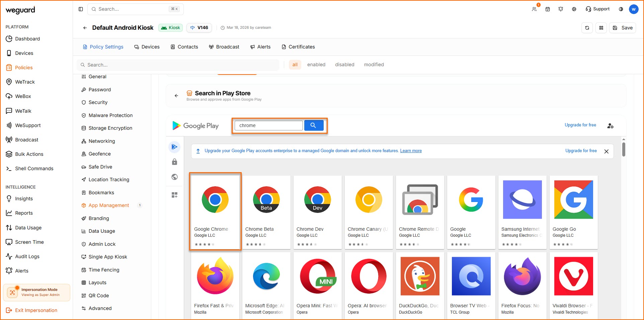This screenshot has width=644, height=320.
Task: Click the refresh policy icon
Action: [587, 28]
